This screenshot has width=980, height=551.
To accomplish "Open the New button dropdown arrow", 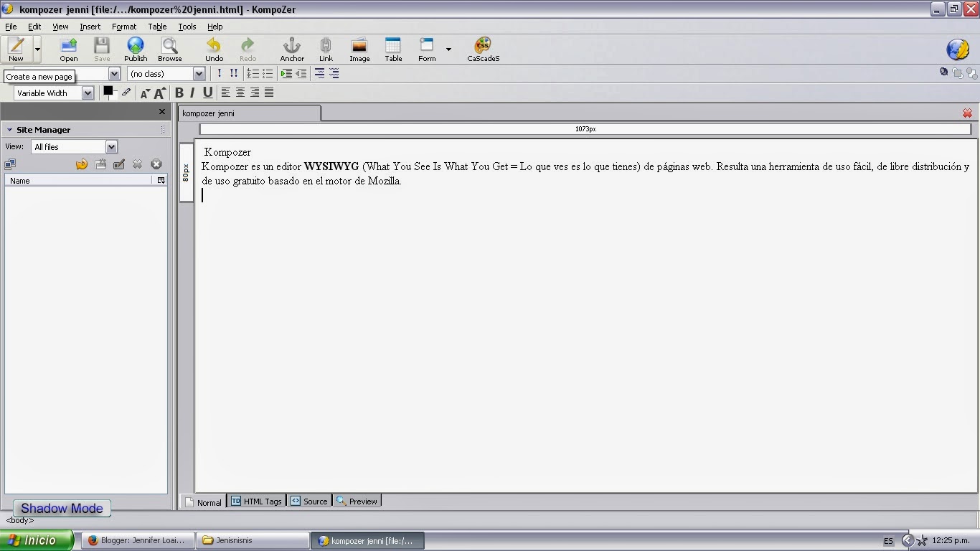I will (x=37, y=50).
